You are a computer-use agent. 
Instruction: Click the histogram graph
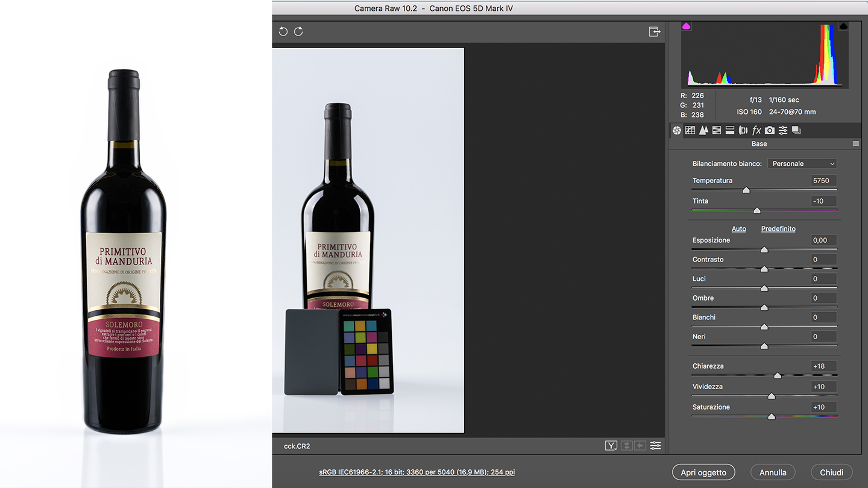[765, 55]
